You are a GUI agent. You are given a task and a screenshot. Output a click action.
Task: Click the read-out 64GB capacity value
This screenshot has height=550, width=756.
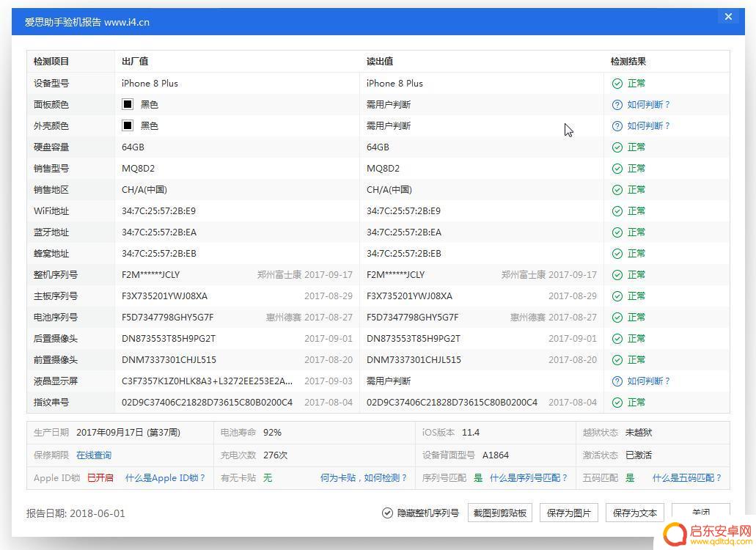378,147
